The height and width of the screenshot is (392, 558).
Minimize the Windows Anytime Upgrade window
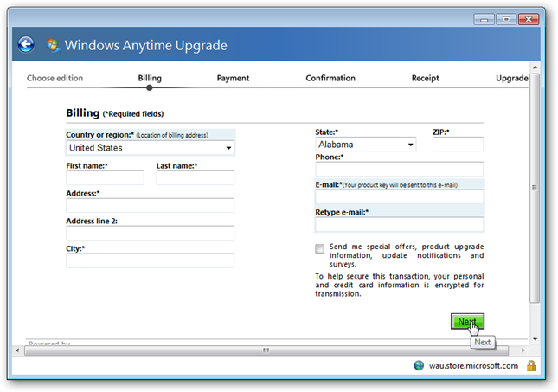point(484,19)
